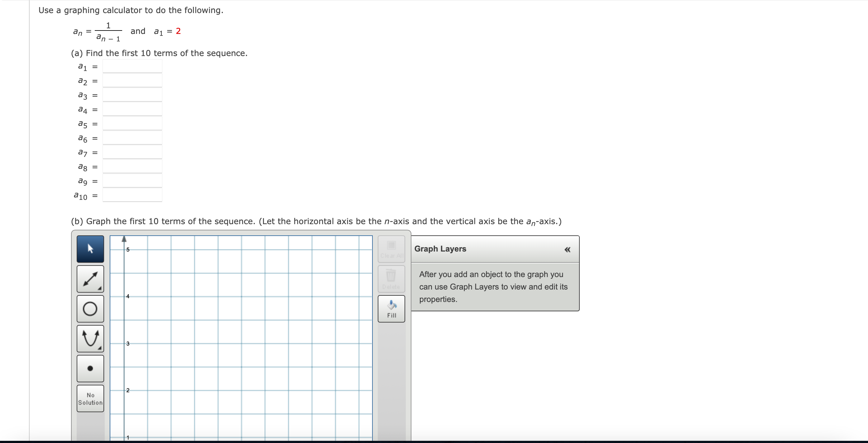This screenshot has height=443, width=868.
Task: Click the a10 answer field
Action: (132, 196)
